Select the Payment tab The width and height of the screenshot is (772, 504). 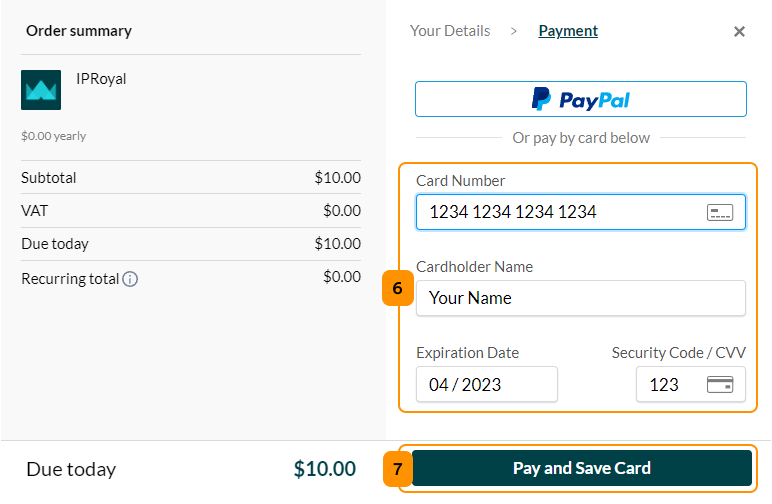568,31
